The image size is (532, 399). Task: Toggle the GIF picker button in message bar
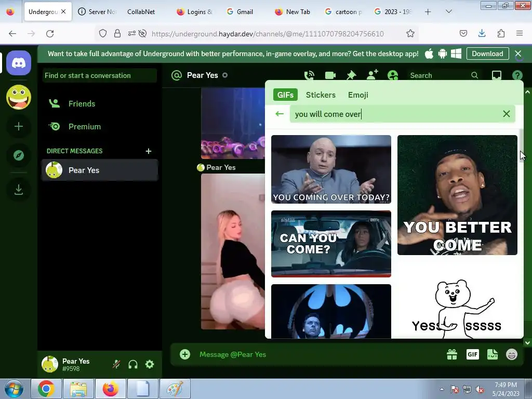pos(473,354)
